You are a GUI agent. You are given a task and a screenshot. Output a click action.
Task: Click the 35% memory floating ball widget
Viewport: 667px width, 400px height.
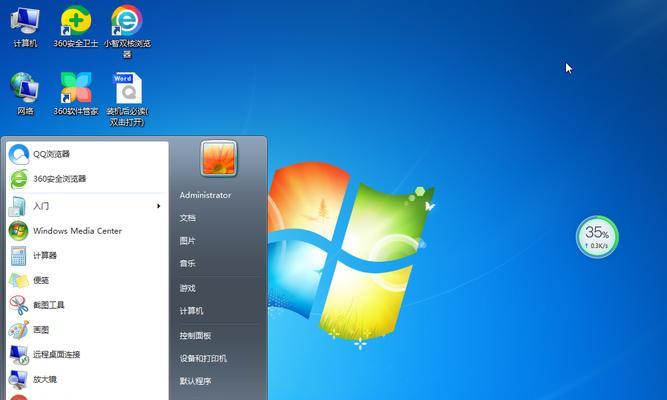(597, 237)
